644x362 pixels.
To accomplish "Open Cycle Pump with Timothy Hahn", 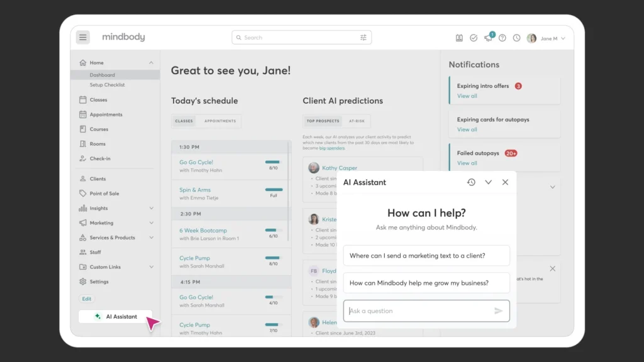I will click(x=195, y=325).
